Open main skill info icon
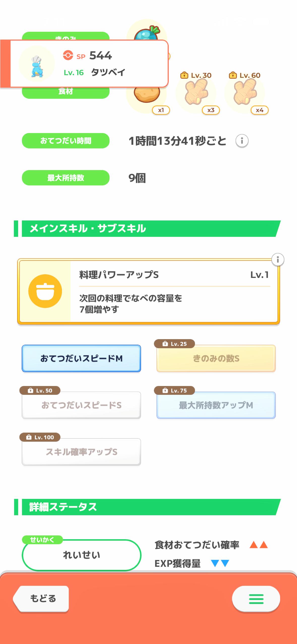The width and height of the screenshot is (297, 644). 278,260
